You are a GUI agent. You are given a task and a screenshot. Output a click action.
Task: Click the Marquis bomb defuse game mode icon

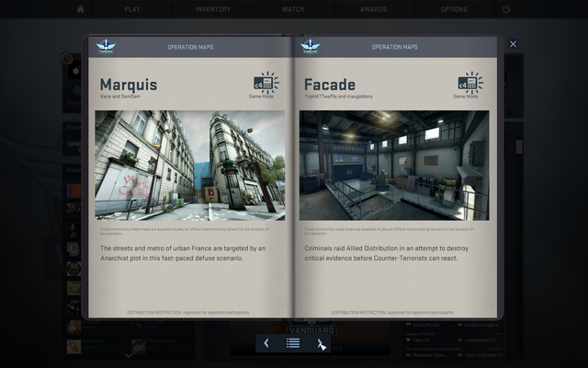(x=266, y=83)
